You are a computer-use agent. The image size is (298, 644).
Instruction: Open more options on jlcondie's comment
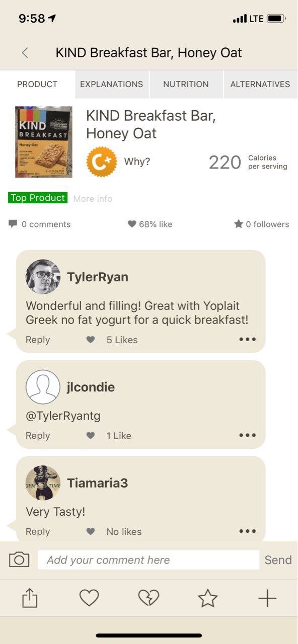(247, 436)
